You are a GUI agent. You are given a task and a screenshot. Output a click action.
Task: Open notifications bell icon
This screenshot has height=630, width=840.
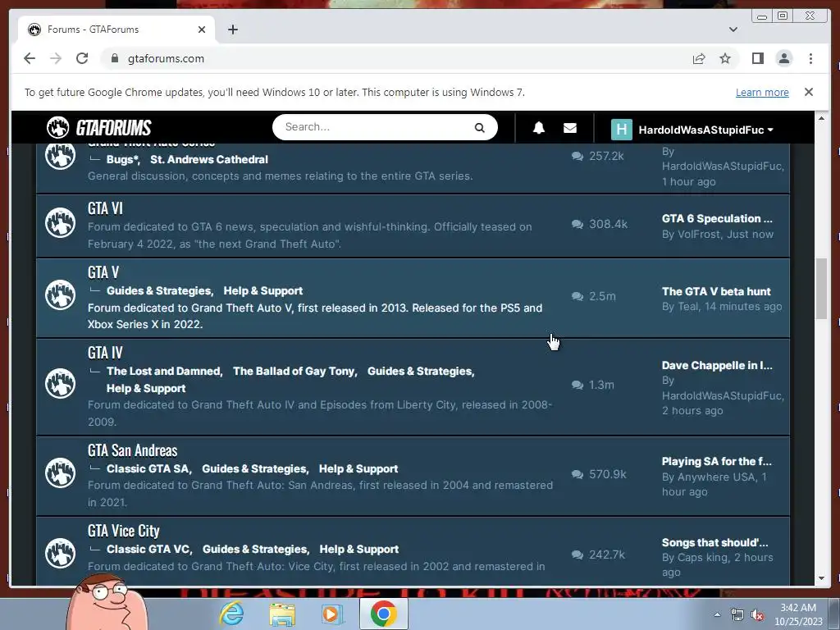pos(539,127)
